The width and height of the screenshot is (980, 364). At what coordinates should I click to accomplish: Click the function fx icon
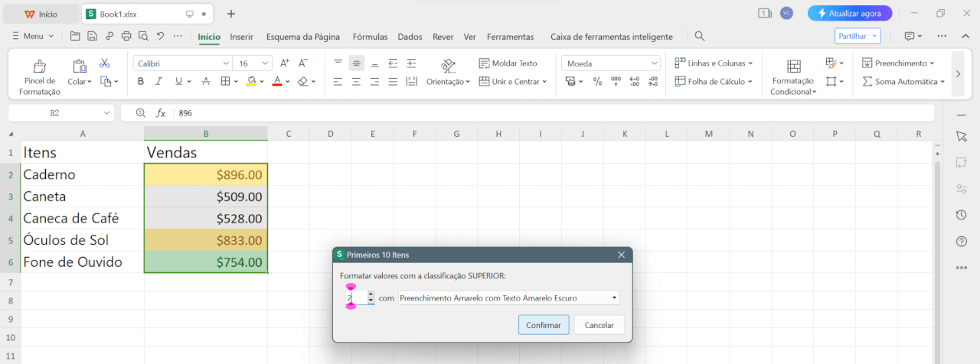click(161, 113)
